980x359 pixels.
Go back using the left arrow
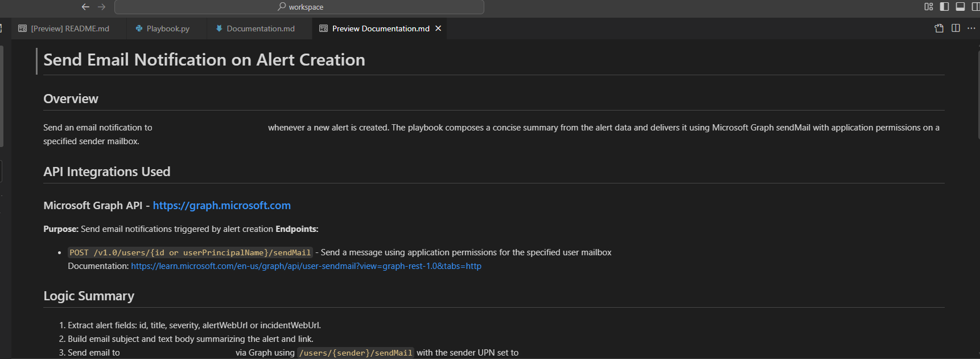[x=85, y=7]
